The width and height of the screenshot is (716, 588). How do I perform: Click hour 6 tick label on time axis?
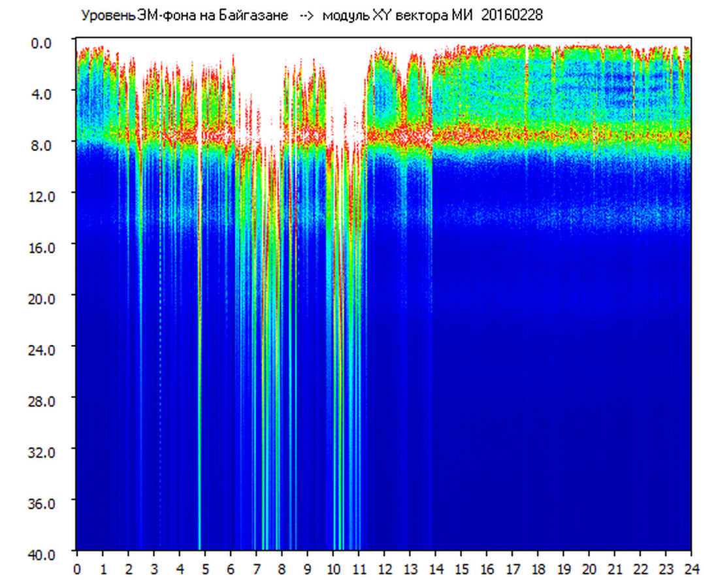coord(231,568)
